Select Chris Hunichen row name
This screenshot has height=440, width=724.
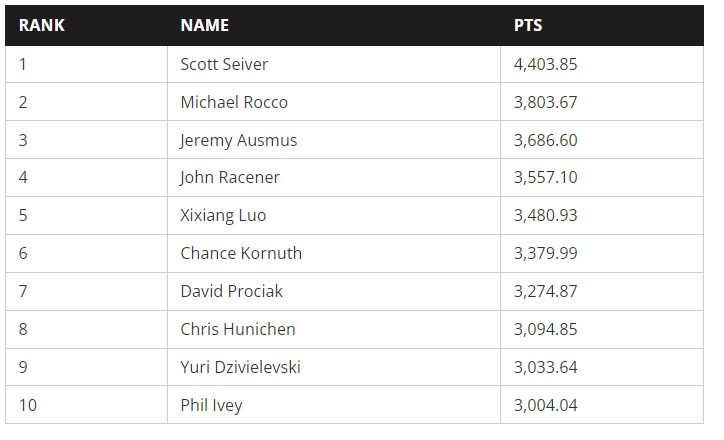(x=238, y=330)
